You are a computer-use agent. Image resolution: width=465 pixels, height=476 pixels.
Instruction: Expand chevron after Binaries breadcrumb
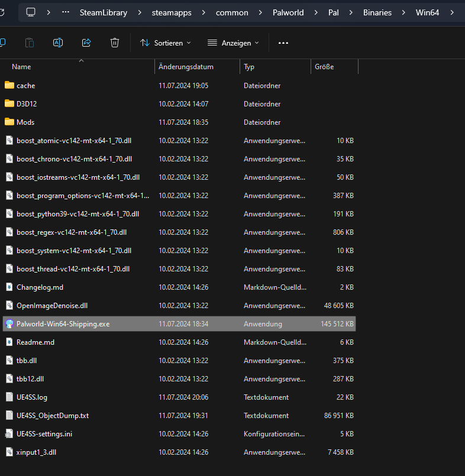click(x=403, y=12)
